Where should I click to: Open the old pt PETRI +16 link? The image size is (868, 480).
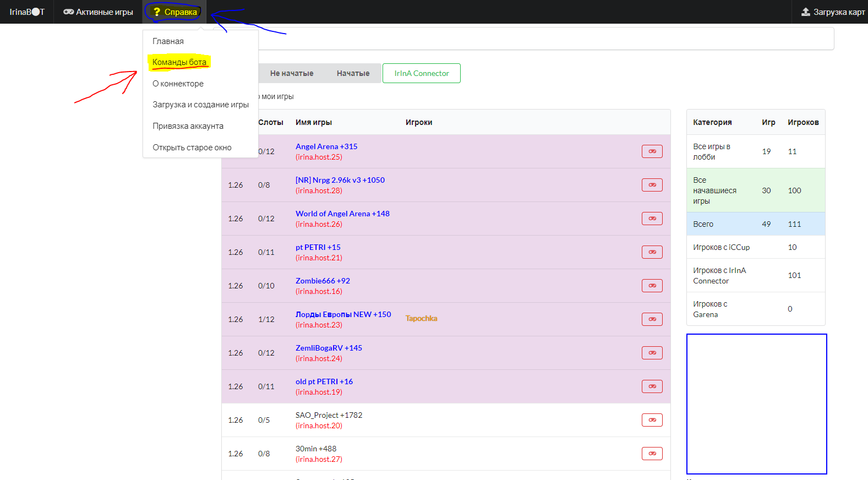pyautogui.click(x=324, y=381)
